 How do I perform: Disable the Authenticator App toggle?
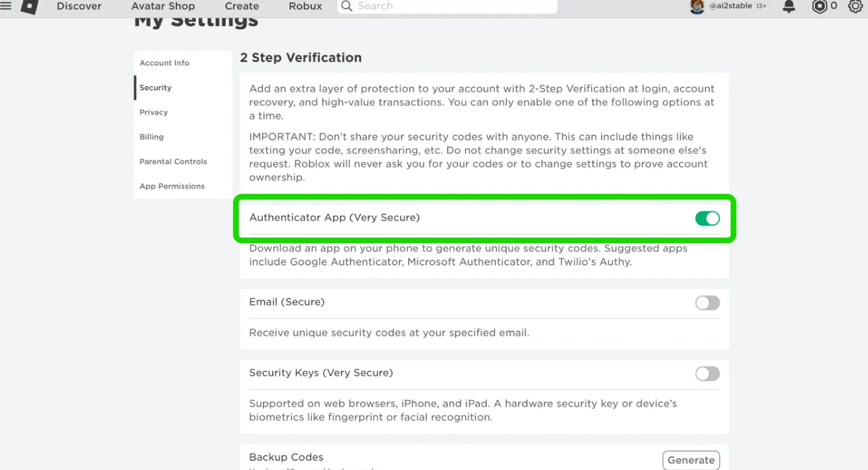point(707,218)
